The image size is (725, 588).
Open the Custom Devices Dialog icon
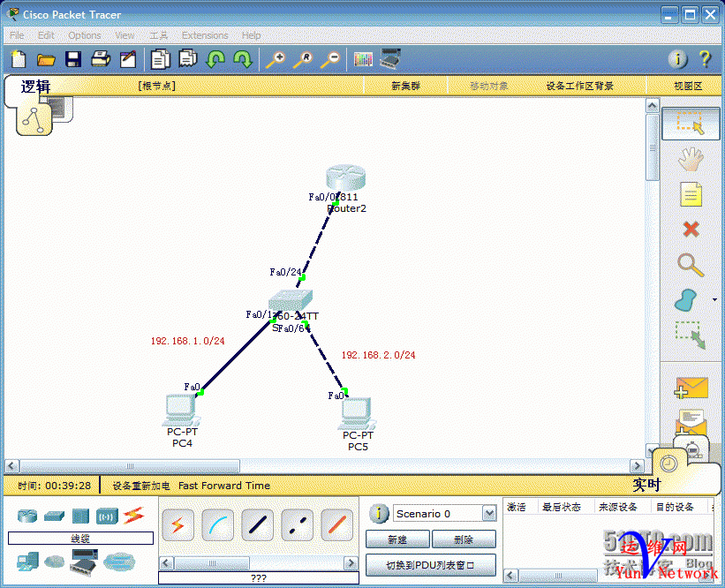(390, 58)
